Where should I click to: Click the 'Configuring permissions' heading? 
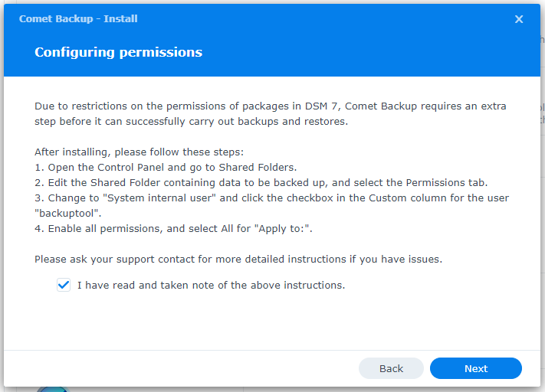point(118,53)
